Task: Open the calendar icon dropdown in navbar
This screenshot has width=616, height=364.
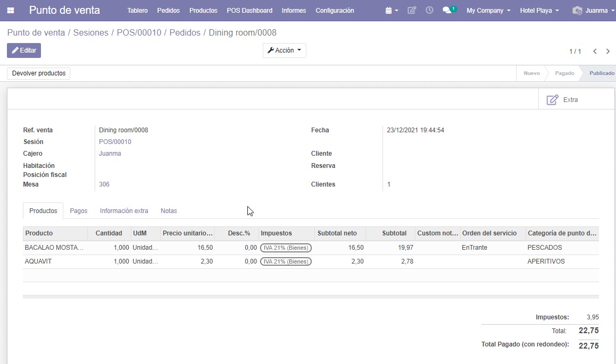Action: 392,11
